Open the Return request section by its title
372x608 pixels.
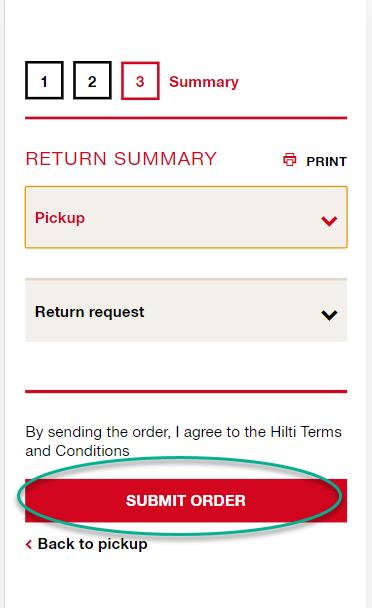coord(90,312)
